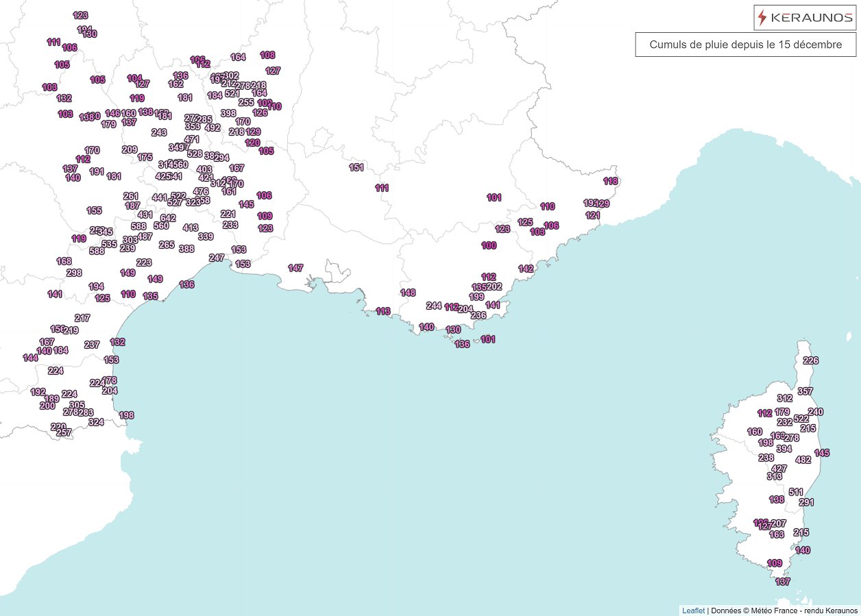This screenshot has height=616, width=861.
Task: Open the Leaflet attribution link
Action: point(694,610)
